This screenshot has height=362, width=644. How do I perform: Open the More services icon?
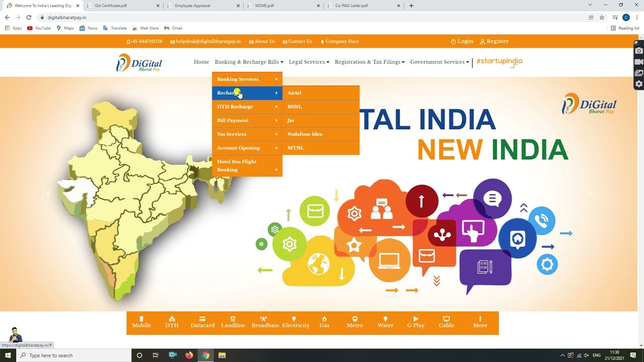(x=480, y=323)
